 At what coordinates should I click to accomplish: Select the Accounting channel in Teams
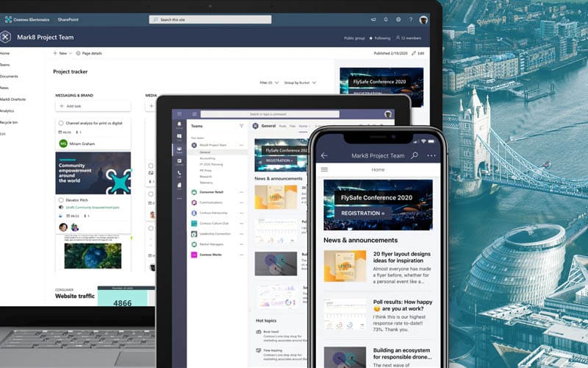pos(207,158)
